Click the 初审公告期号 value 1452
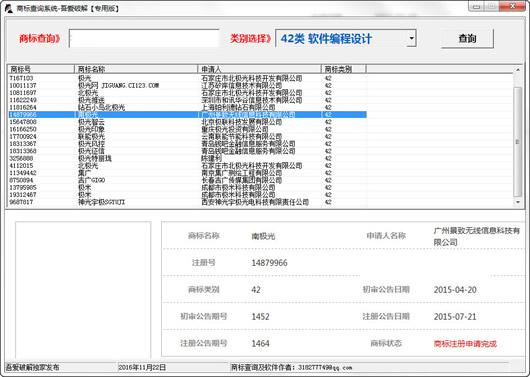This screenshot has height=377, width=530. [x=261, y=317]
